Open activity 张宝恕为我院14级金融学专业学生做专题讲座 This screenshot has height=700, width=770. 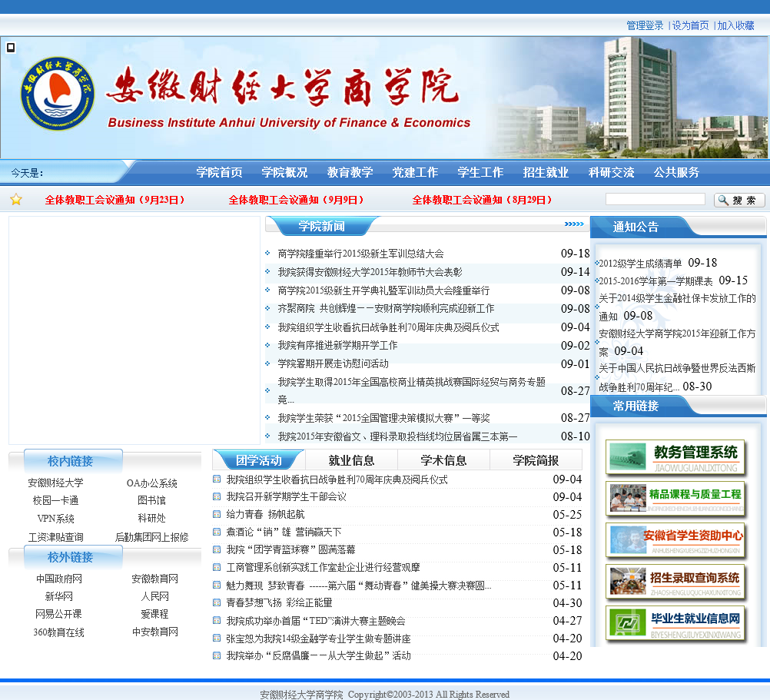(318, 639)
